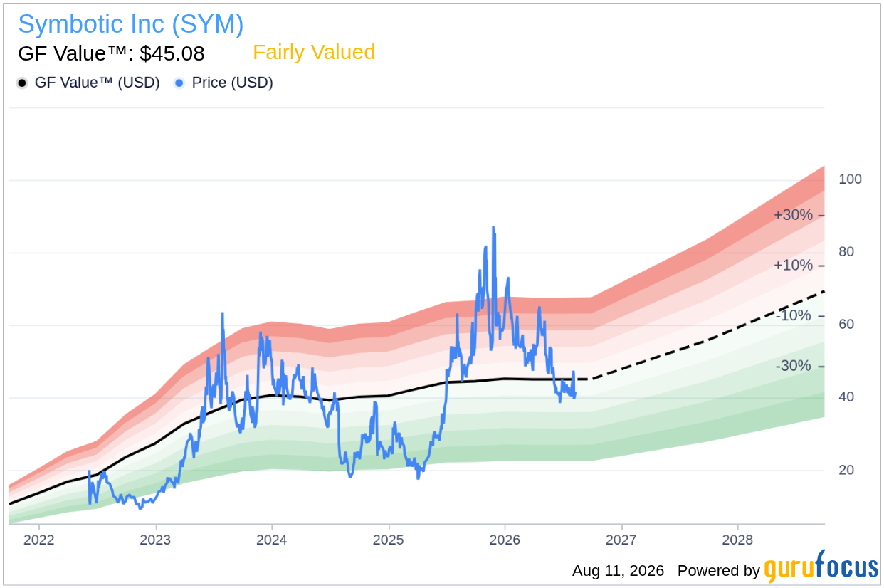
Task: Click the 2022 x-axis label
Action: [x=38, y=540]
